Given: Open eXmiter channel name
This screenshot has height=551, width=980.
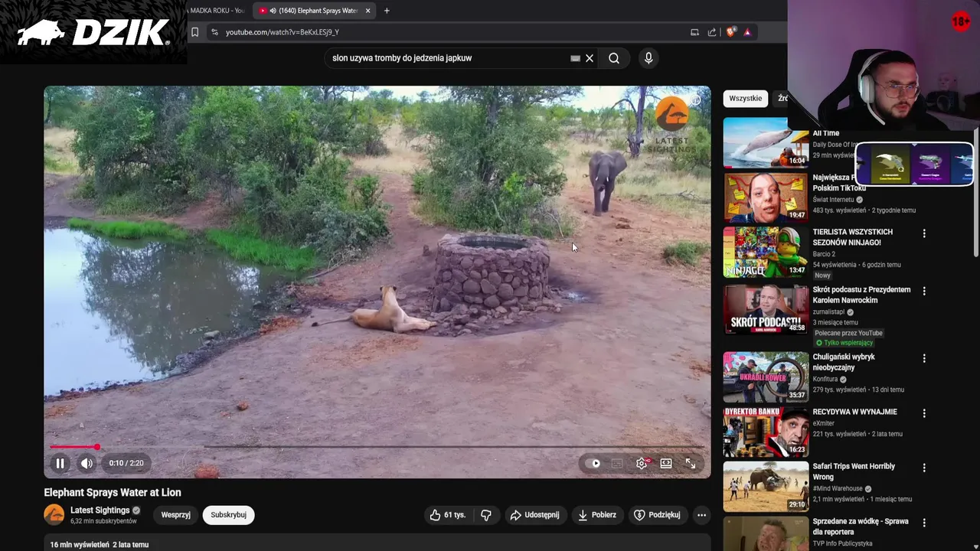Looking at the screenshot, I should point(824,423).
